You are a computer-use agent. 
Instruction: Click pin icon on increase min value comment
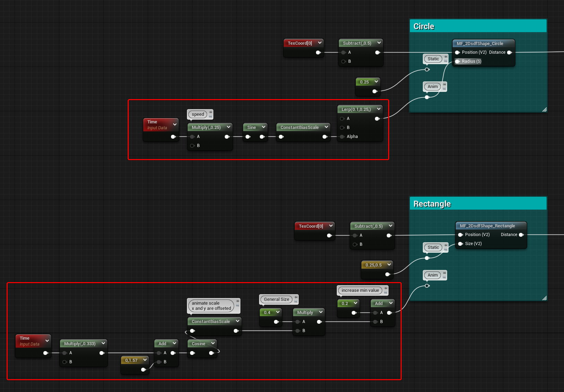[386, 288]
